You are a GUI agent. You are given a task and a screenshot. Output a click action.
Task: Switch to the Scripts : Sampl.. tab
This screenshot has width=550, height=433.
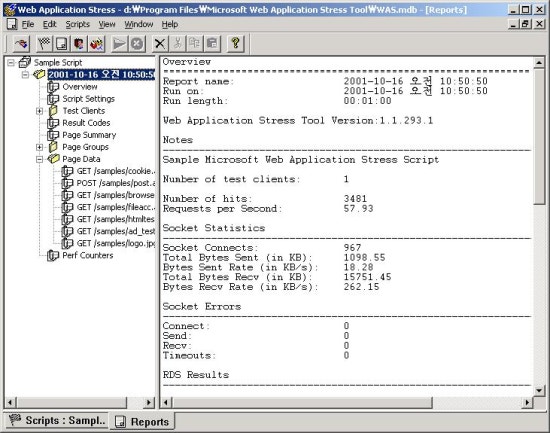[57, 420]
